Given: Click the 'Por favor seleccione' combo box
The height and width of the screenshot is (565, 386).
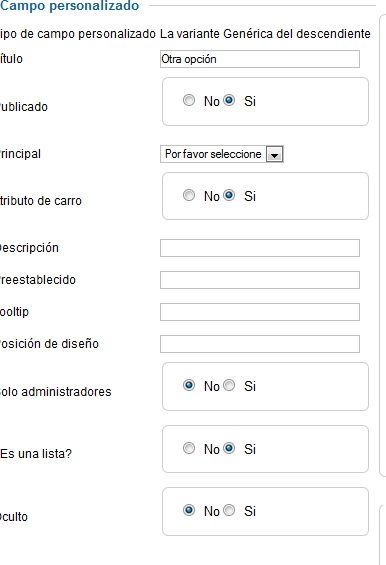Looking at the screenshot, I should click(x=222, y=154).
